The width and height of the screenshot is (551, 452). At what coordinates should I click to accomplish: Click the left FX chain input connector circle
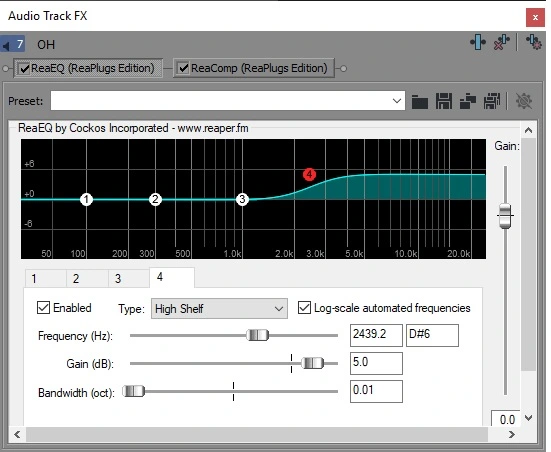coord(6,69)
